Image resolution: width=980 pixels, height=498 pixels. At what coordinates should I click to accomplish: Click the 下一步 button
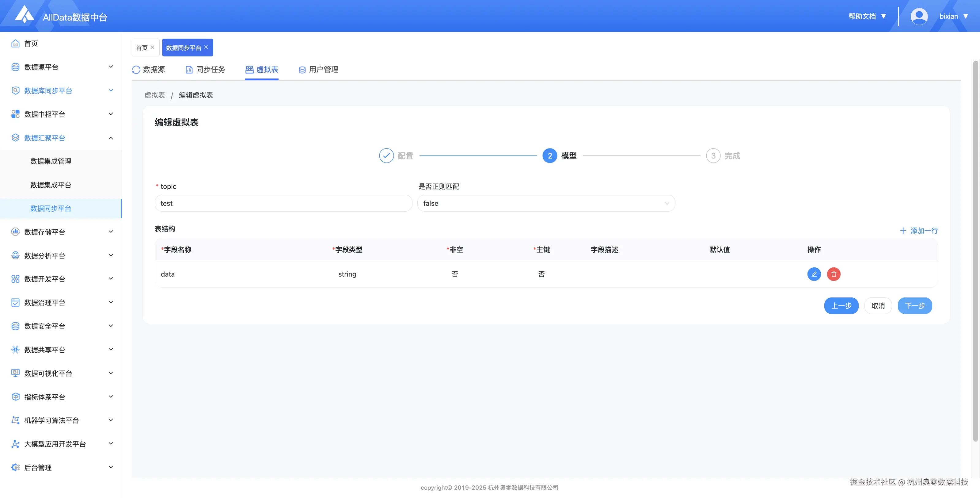coord(914,306)
